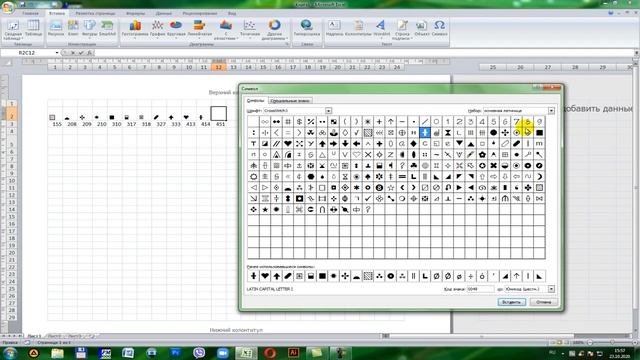
Task: Click the Клип clip art icon
Action: pos(73,29)
